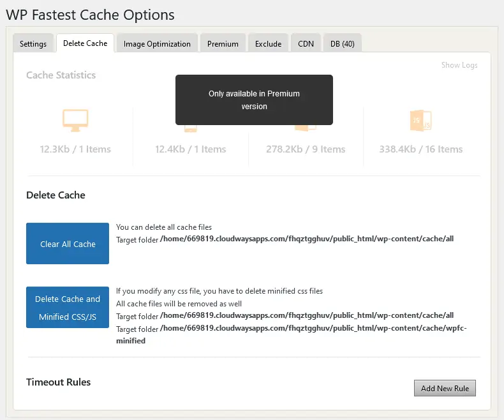Click the mobile cache icon beneath the tooltip
The image size is (504, 420).
[x=190, y=129]
